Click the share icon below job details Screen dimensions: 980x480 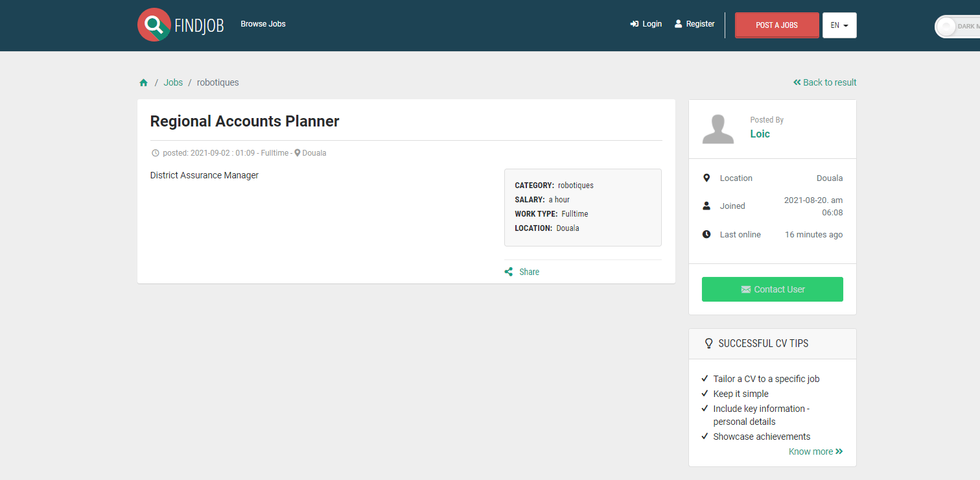click(509, 272)
